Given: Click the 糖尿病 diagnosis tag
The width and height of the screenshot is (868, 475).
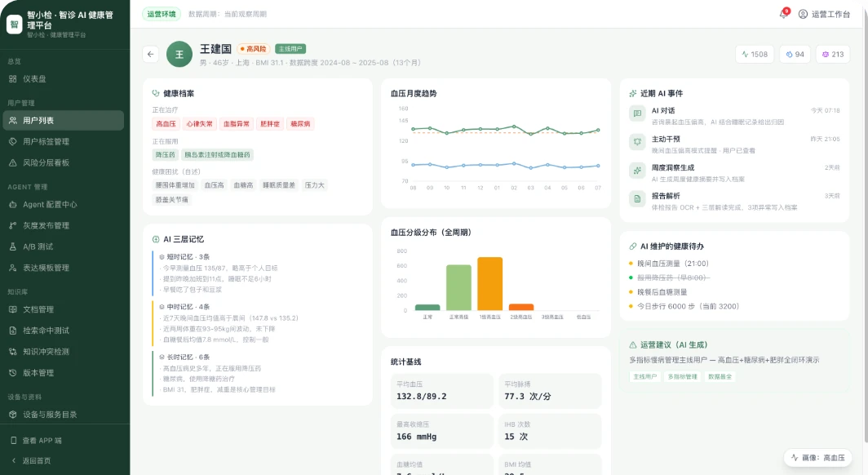Looking at the screenshot, I should click(300, 124).
